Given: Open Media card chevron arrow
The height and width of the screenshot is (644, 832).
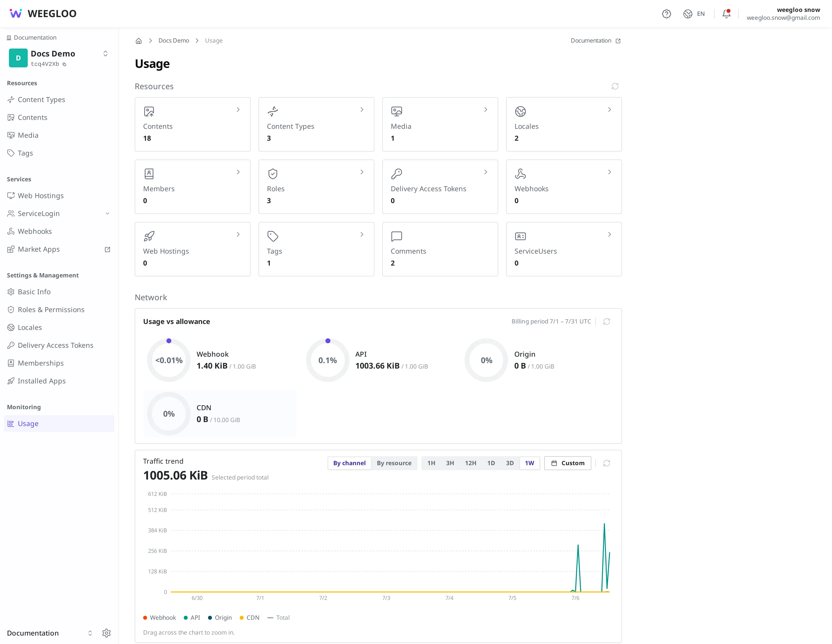Looking at the screenshot, I should [x=486, y=110].
